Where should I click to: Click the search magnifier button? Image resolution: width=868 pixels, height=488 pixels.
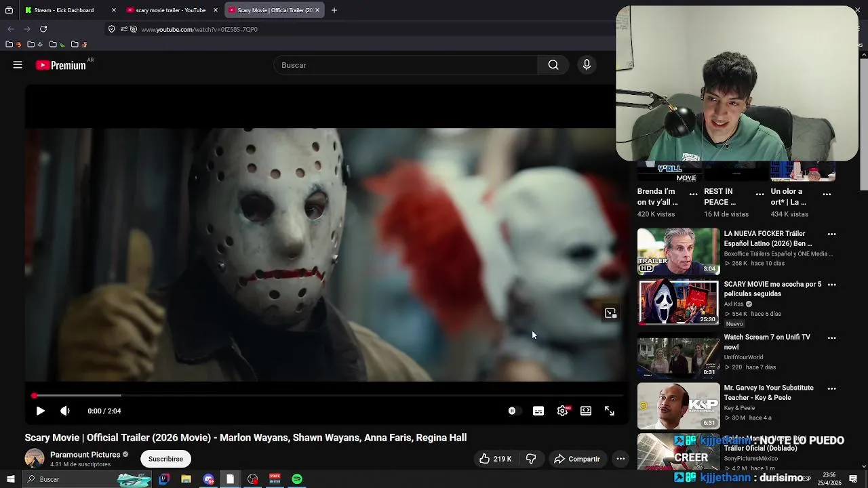coord(553,65)
